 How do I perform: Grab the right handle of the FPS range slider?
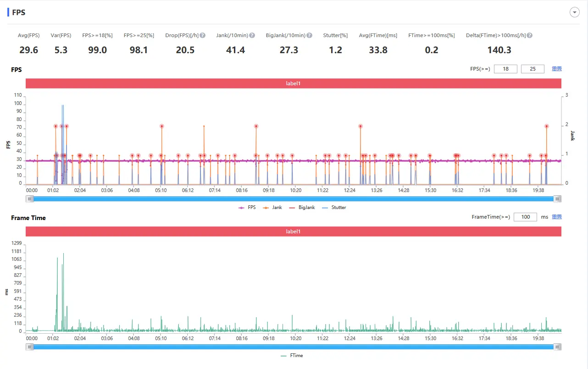tap(557, 198)
